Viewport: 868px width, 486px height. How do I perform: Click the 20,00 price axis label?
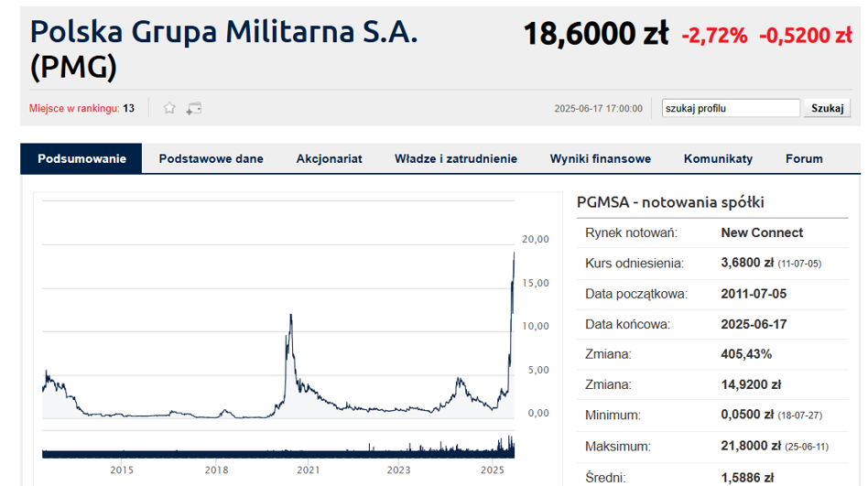click(x=536, y=239)
